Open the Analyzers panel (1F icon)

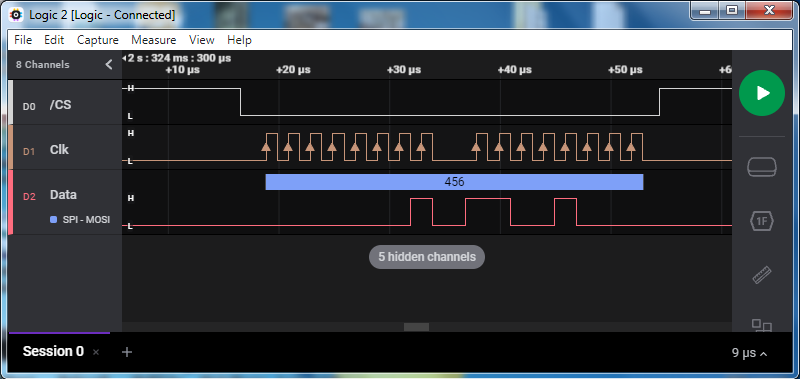[x=762, y=221]
